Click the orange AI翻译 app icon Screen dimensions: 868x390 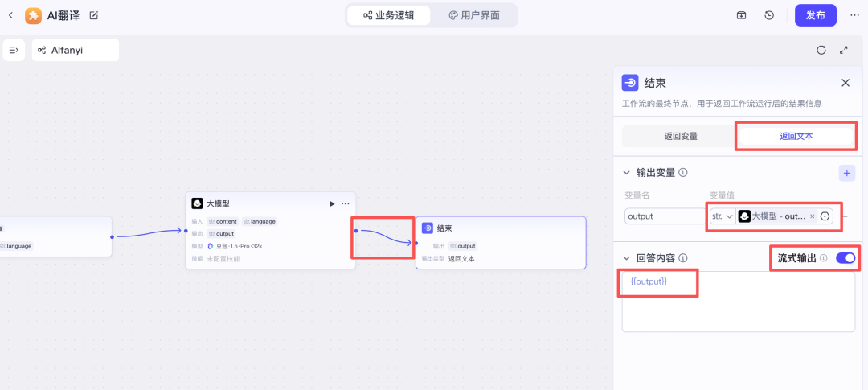tap(33, 15)
